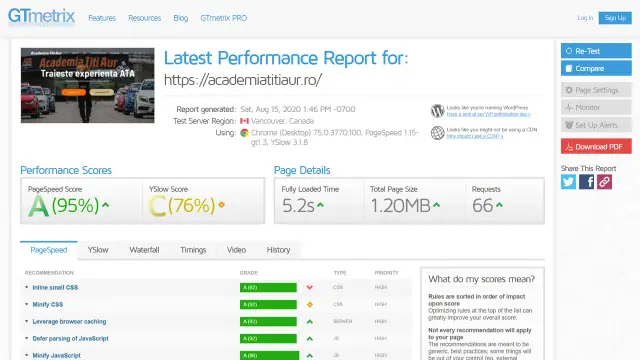Viewport: 640px width, 360px height.
Task: Open GTmetrix PRO page
Action: coord(224,18)
